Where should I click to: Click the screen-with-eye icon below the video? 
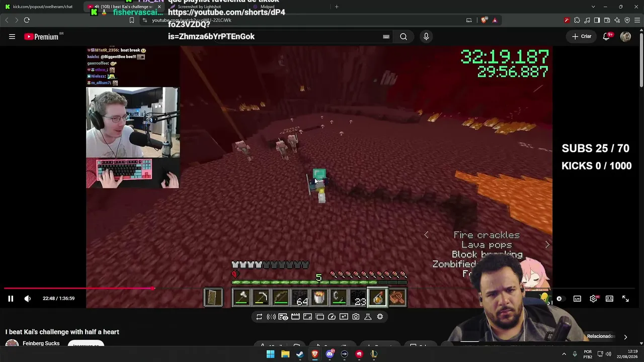[283, 317]
